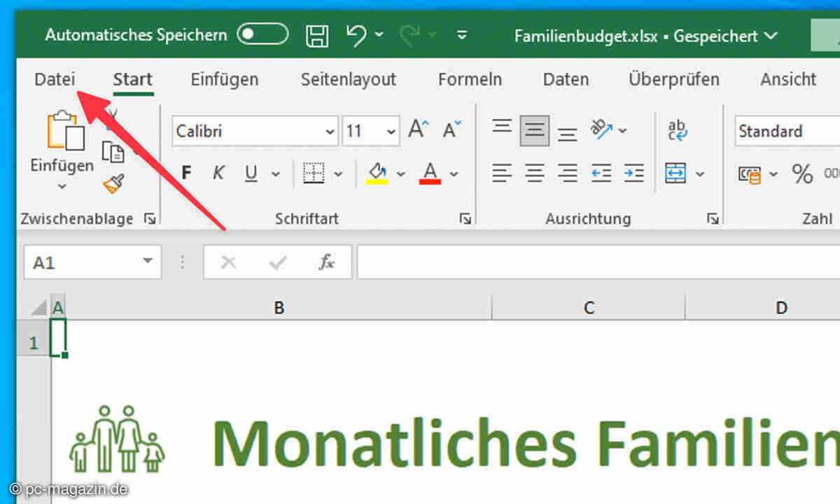Viewport: 840px width, 504px height.
Task: Toggle Automatisches Speichern switch
Action: coord(262,34)
